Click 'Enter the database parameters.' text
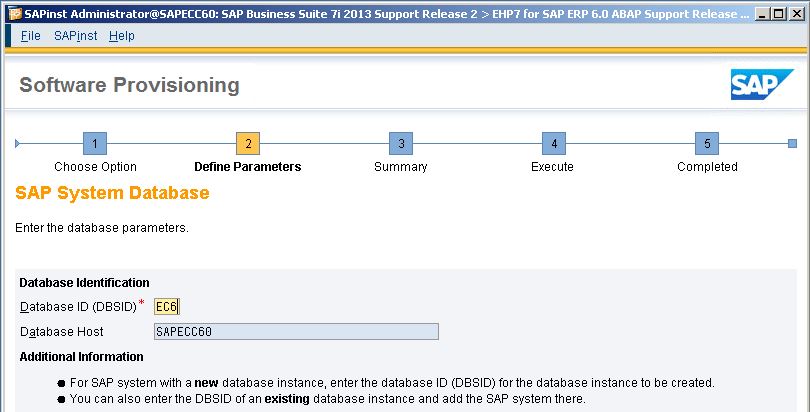The width and height of the screenshot is (810, 412). (102, 228)
